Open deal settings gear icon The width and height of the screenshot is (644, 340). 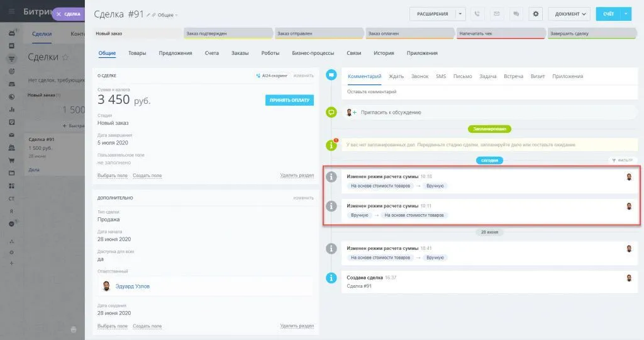(x=536, y=14)
